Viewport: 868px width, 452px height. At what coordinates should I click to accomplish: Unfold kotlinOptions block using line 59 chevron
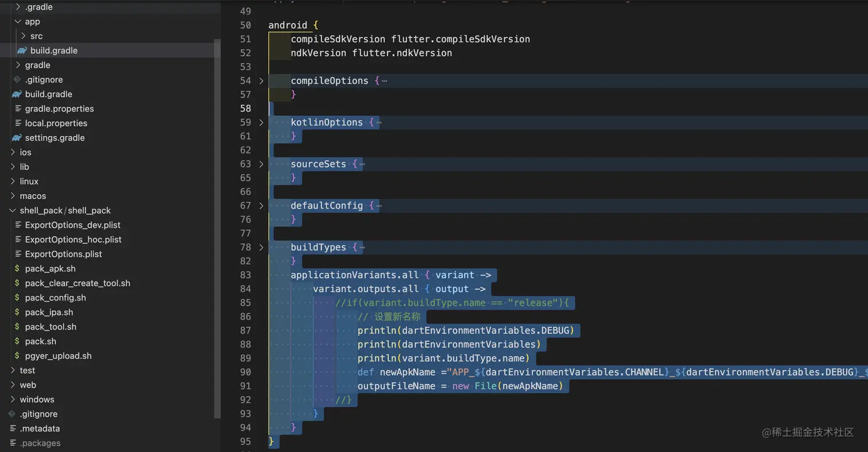[x=261, y=122]
